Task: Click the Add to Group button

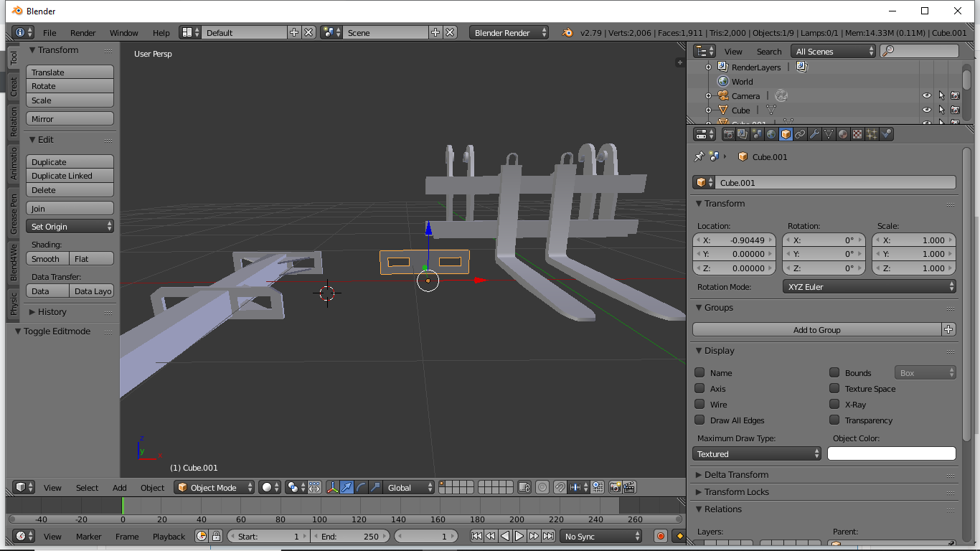Action: click(817, 329)
